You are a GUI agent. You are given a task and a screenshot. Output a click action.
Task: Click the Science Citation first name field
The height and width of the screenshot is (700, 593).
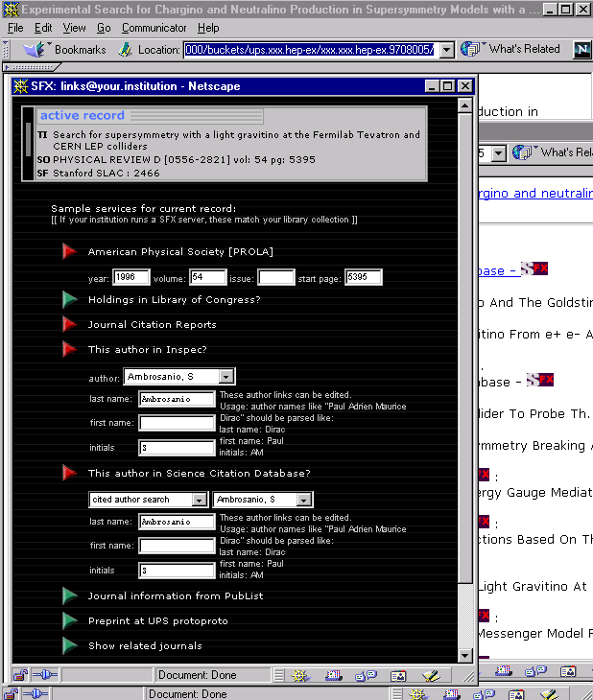click(x=177, y=545)
